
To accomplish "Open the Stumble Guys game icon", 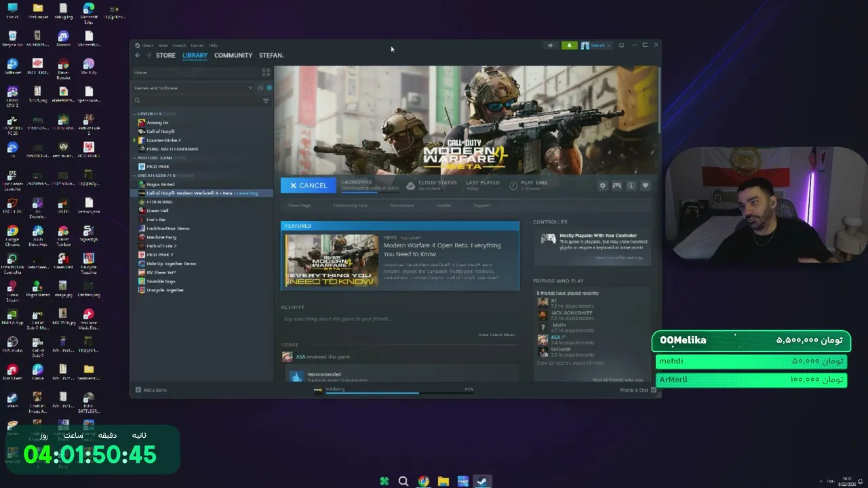I will (142, 281).
